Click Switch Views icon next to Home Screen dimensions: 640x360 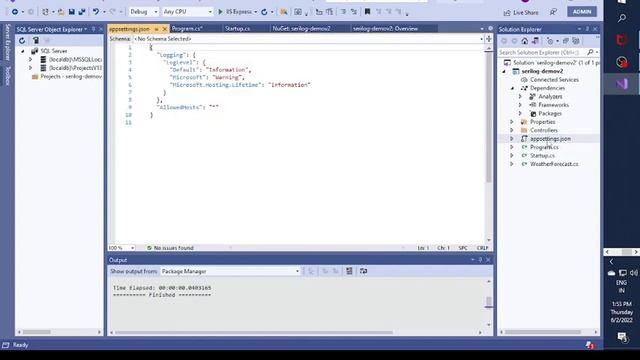coord(535,41)
